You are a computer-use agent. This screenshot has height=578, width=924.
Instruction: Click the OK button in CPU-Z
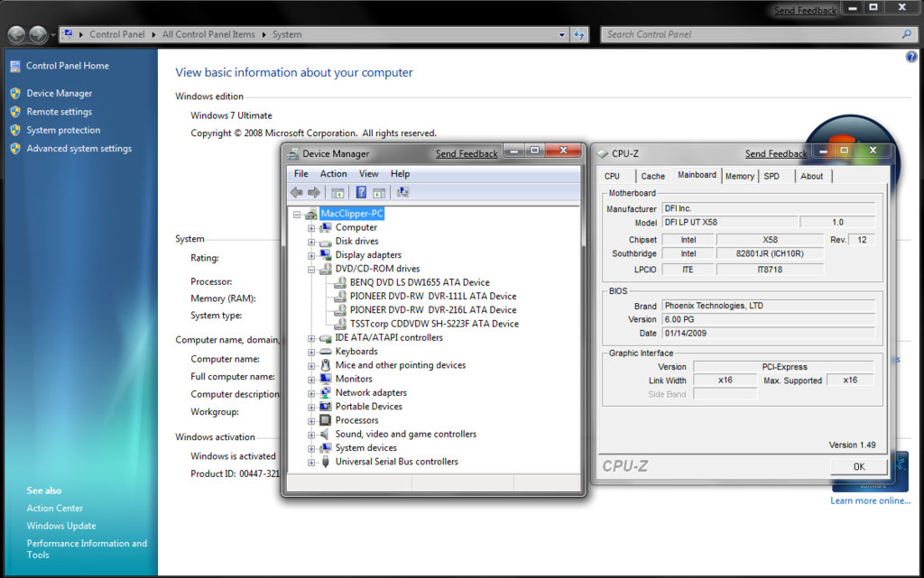click(x=859, y=467)
